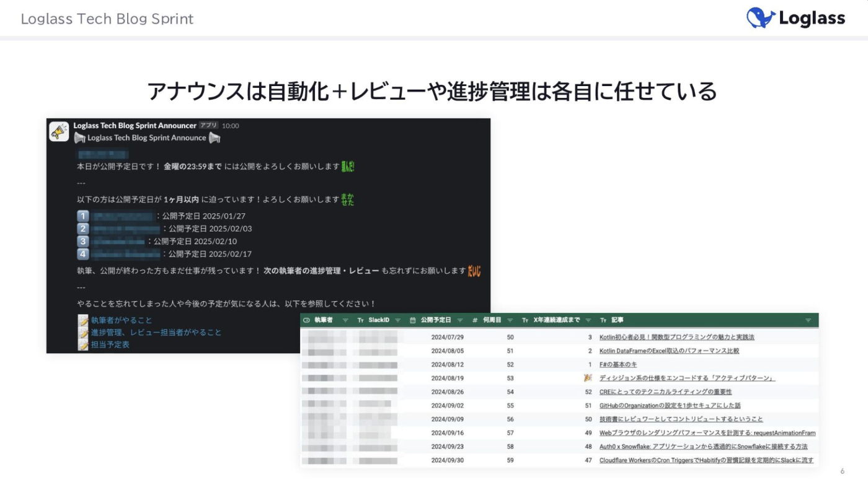The height and width of the screenshot is (485, 868).
Task: Open the filter menu for 執筆者 column
Action: (345, 320)
